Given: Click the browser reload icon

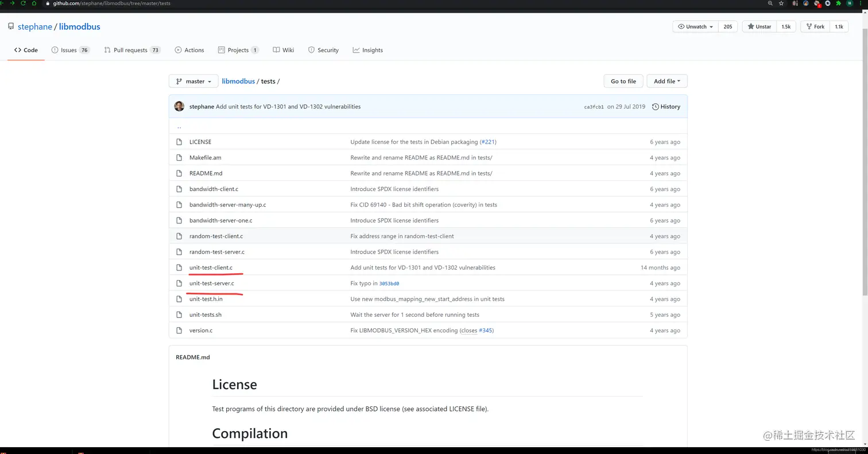Looking at the screenshot, I should (x=23, y=3).
